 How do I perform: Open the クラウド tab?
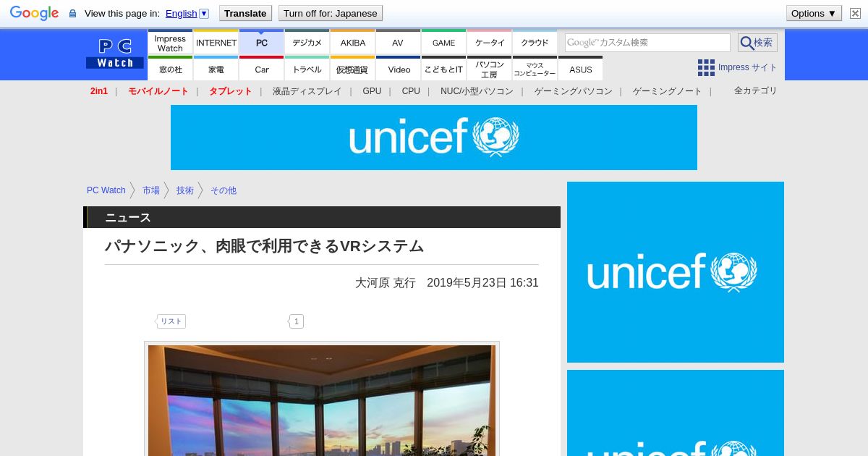tap(535, 42)
